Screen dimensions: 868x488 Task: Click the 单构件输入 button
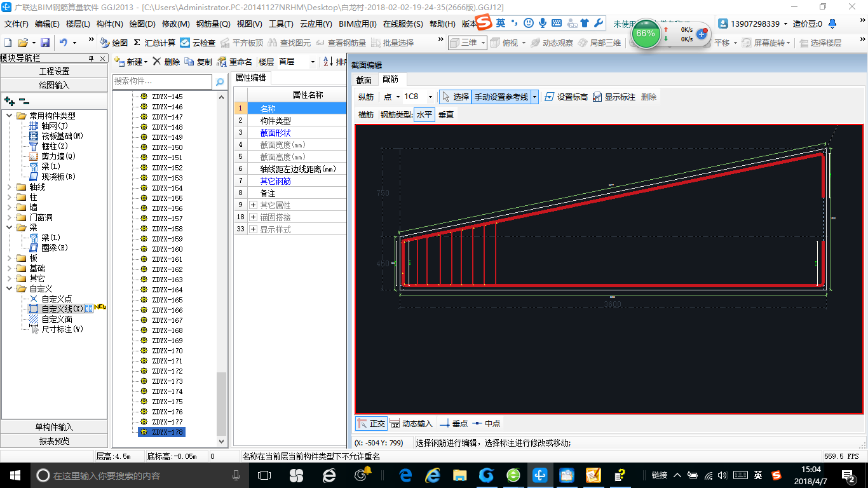54,427
